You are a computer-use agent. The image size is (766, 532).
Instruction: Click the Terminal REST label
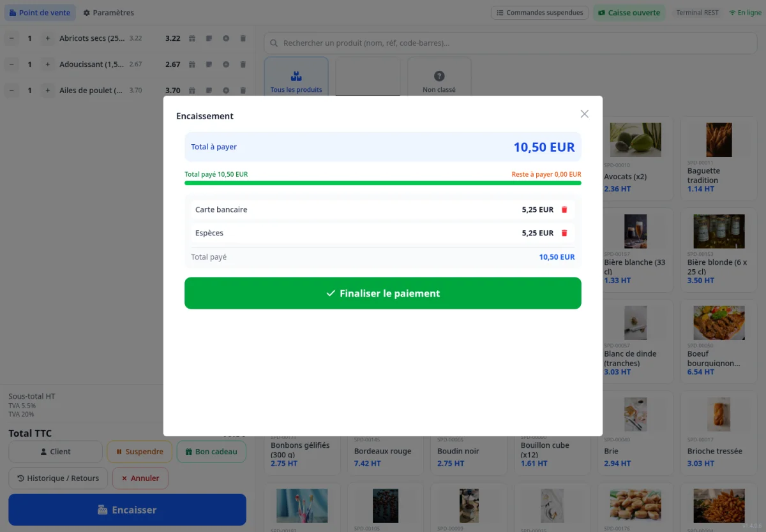click(697, 13)
